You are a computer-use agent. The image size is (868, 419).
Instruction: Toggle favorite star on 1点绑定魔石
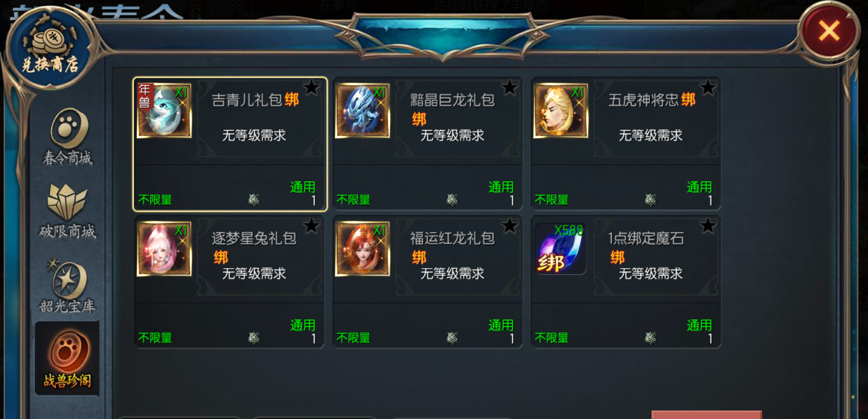(708, 226)
